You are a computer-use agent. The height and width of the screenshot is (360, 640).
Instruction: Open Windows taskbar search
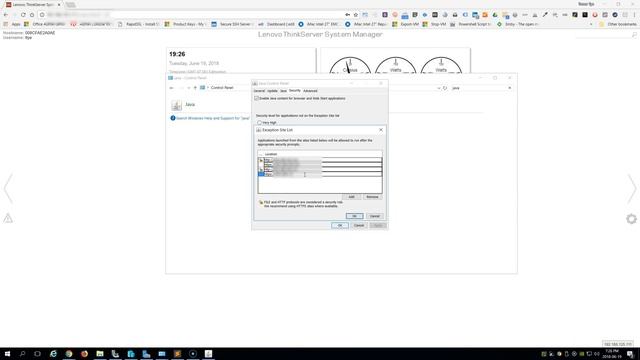pos(22,354)
